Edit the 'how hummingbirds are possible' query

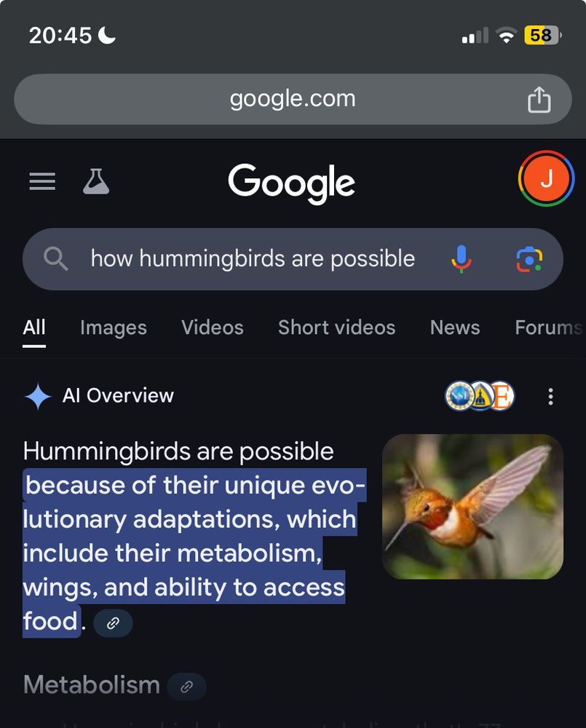pyautogui.click(x=253, y=258)
